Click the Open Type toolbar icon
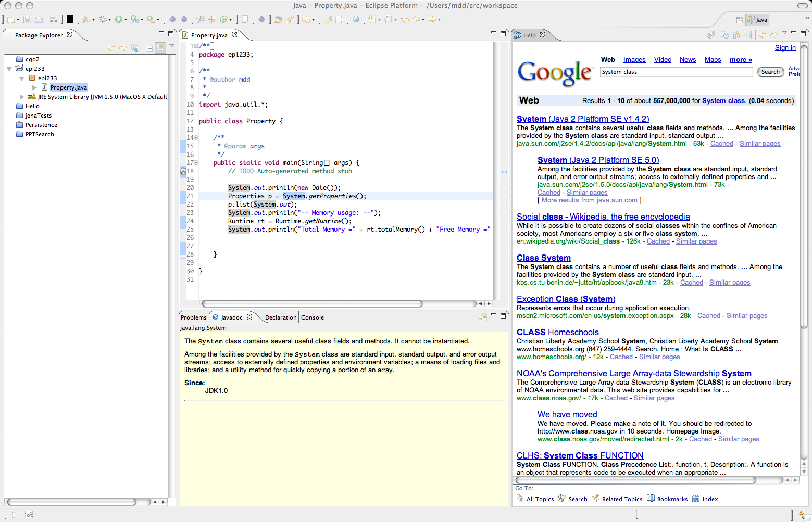 [x=278, y=19]
